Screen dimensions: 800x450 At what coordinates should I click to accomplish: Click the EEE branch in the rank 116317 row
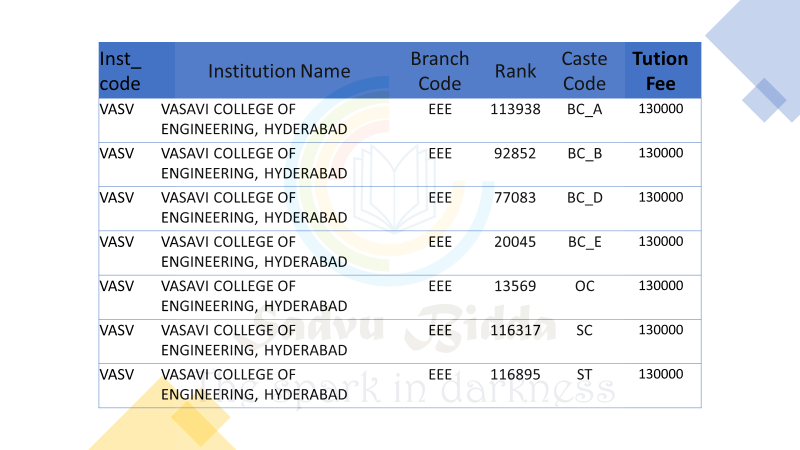(440, 331)
